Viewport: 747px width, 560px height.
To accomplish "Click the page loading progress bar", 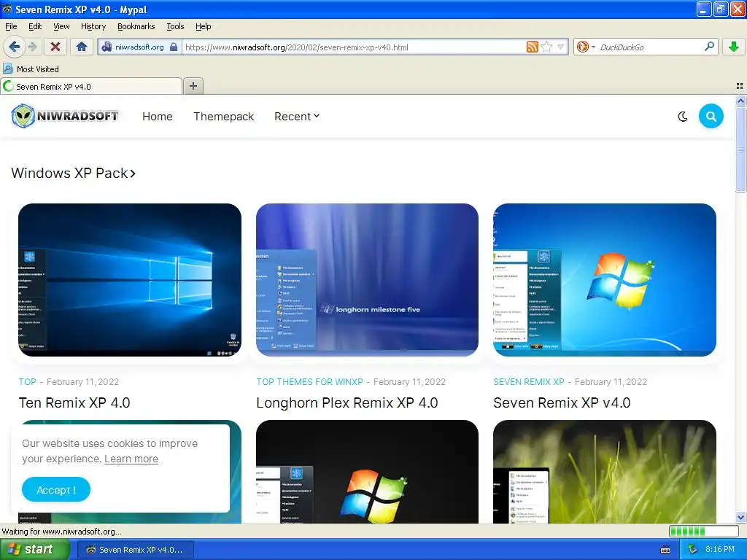I will coord(704,531).
